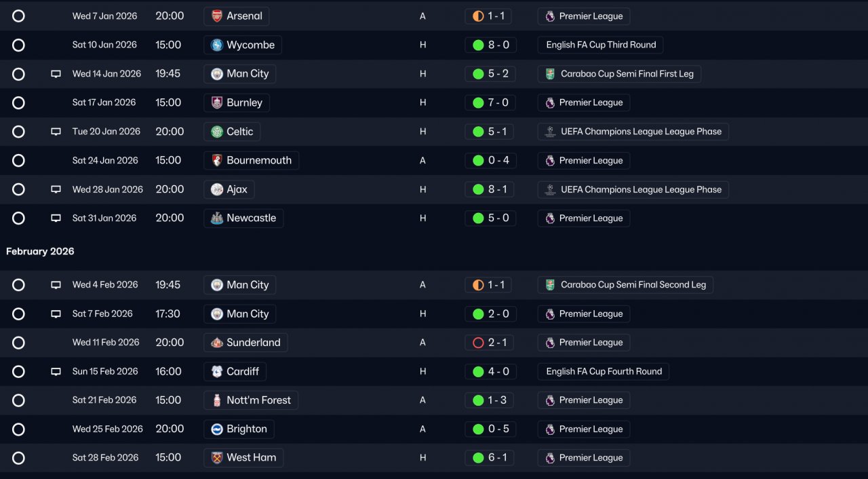Click the Celtic club badge icon

(x=217, y=132)
